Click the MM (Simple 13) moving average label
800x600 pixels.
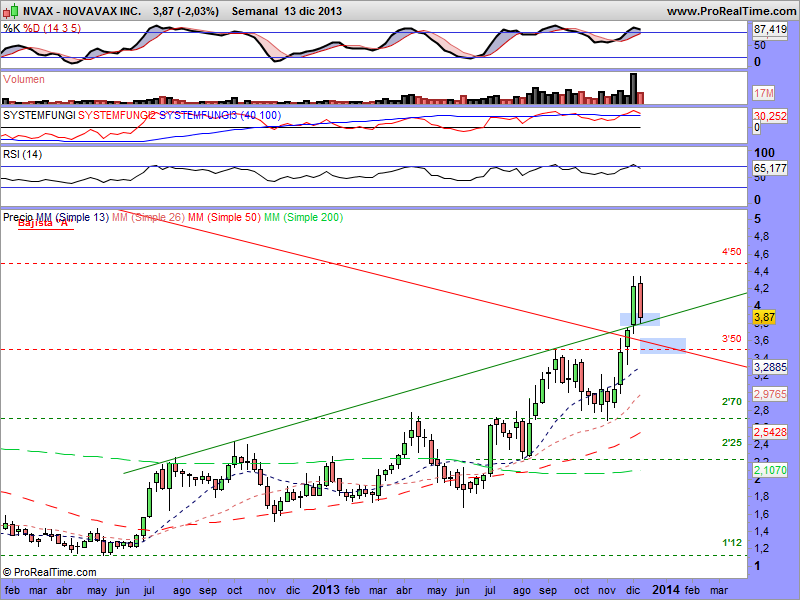[73, 217]
